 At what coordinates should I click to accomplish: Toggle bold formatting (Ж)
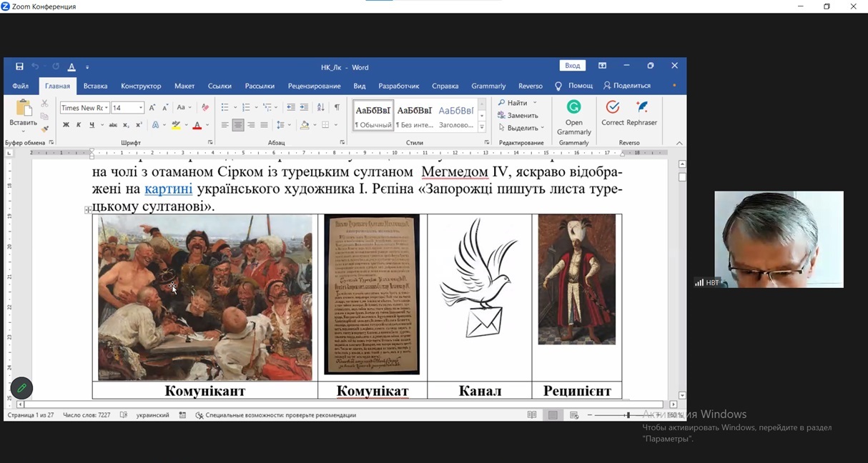pyautogui.click(x=66, y=125)
